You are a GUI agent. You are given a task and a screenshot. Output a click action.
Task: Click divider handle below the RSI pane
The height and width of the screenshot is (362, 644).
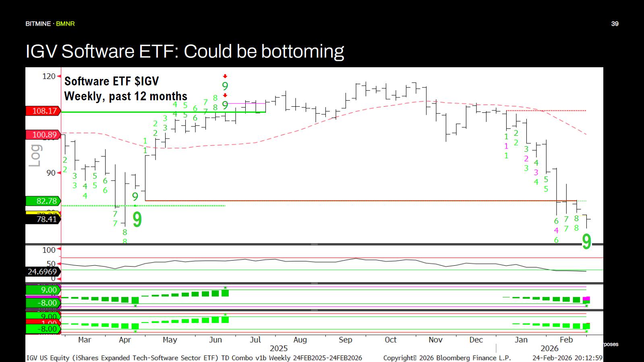point(314,283)
